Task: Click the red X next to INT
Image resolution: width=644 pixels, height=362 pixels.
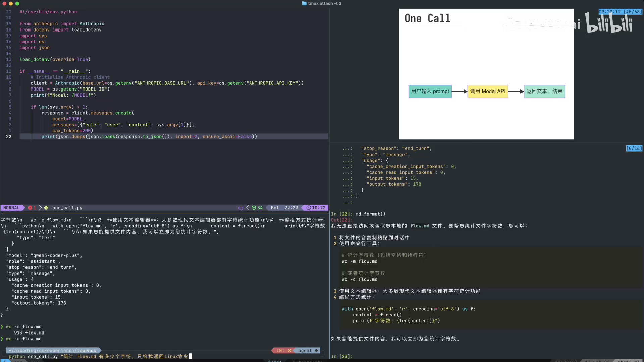Action: coord(289,351)
